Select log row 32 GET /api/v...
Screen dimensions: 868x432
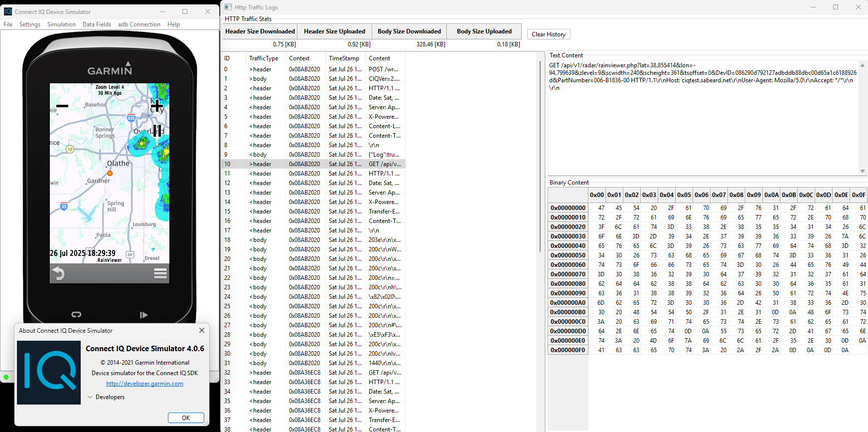coord(313,373)
